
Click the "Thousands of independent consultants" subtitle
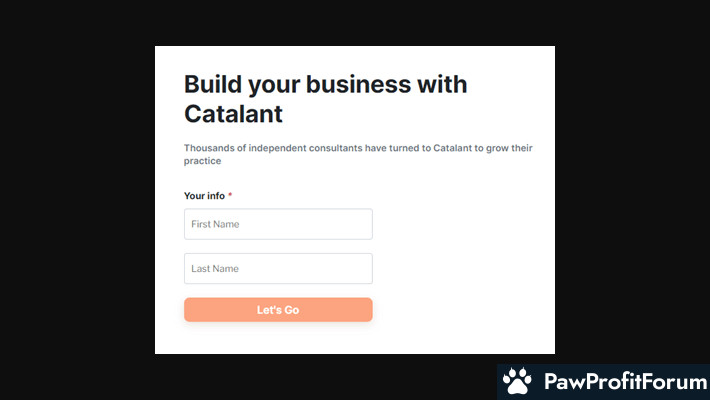click(x=358, y=154)
